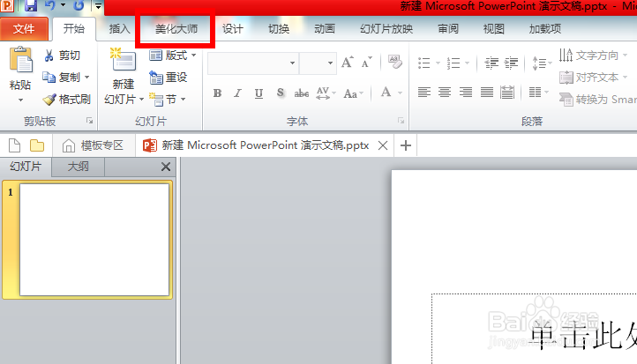Apply strikethrough abc formatting
This screenshot has height=364, width=637.
(302, 93)
